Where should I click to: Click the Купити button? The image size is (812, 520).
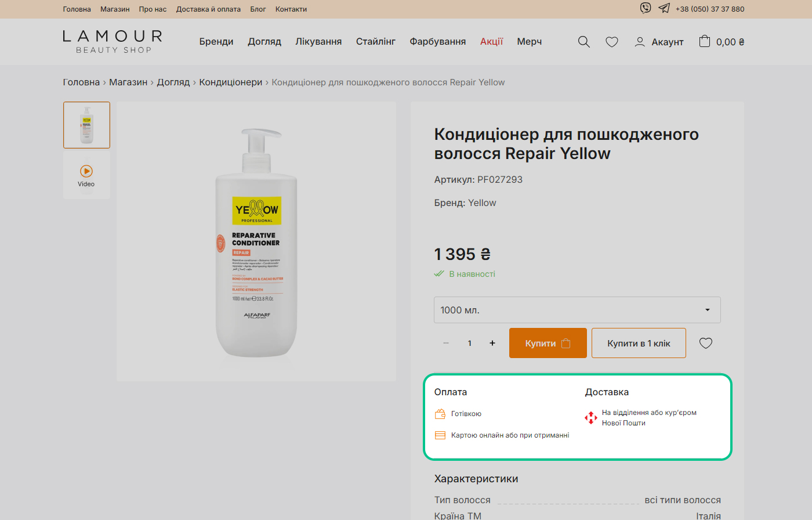tap(548, 343)
